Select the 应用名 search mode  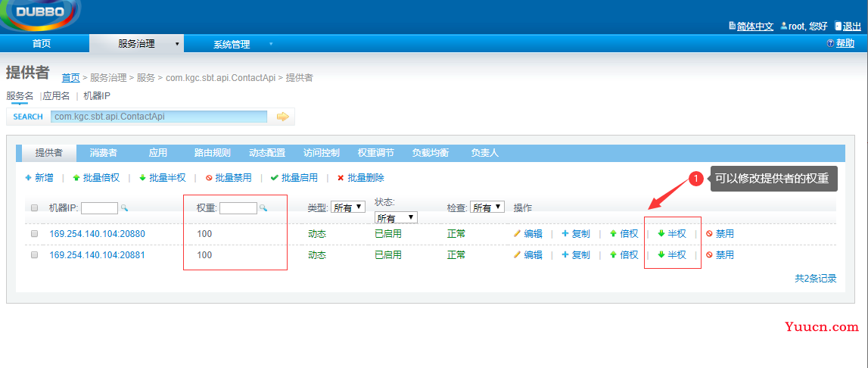[x=57, y=96]
